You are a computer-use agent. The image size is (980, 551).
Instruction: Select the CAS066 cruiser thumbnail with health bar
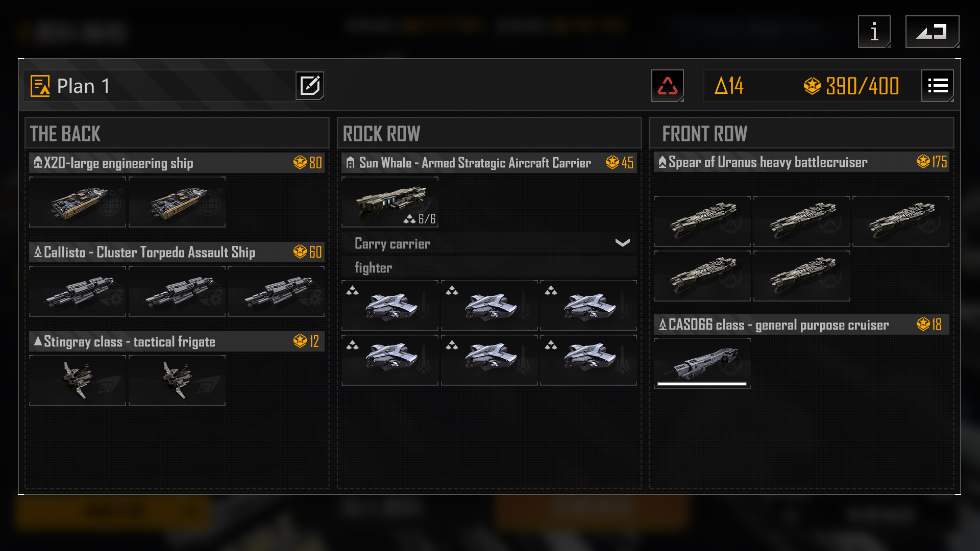(702, 363)
